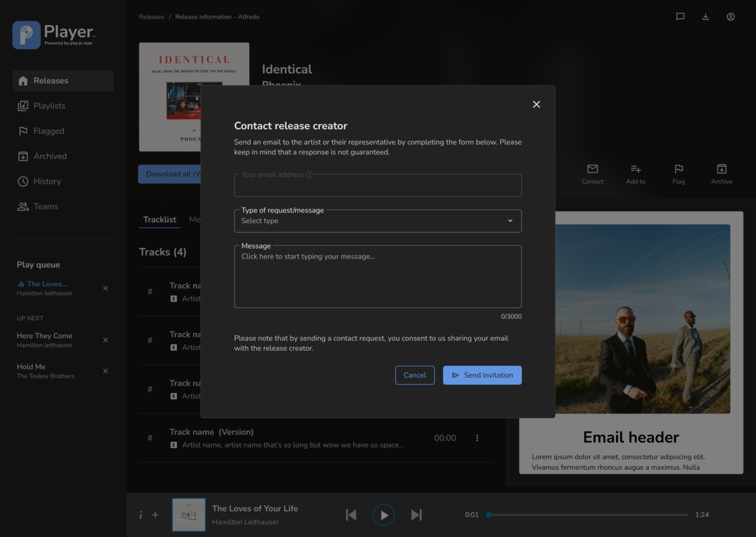Dismiss 'The Loves...' from the play queue

[105, 288]
